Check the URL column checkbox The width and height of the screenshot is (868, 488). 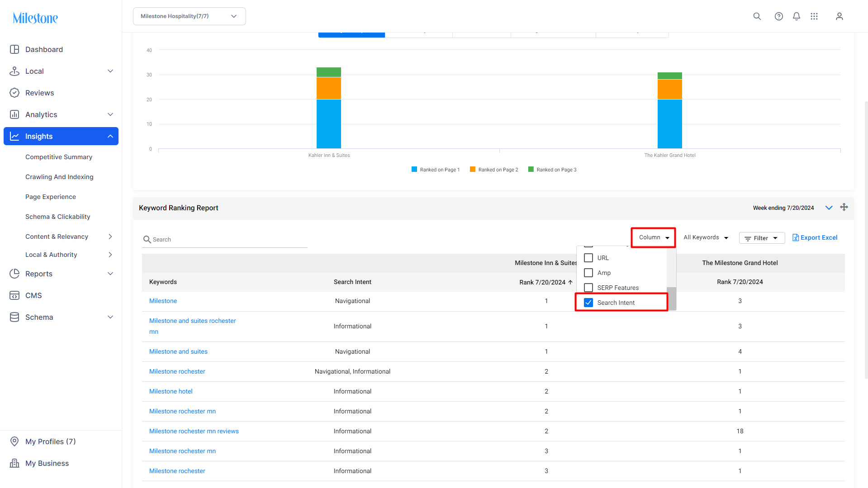pyautogui.click(x=588, y=258)
